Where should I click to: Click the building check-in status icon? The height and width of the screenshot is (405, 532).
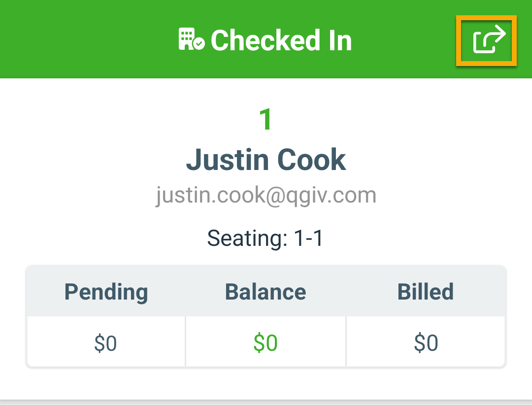[x=192, y=39]
